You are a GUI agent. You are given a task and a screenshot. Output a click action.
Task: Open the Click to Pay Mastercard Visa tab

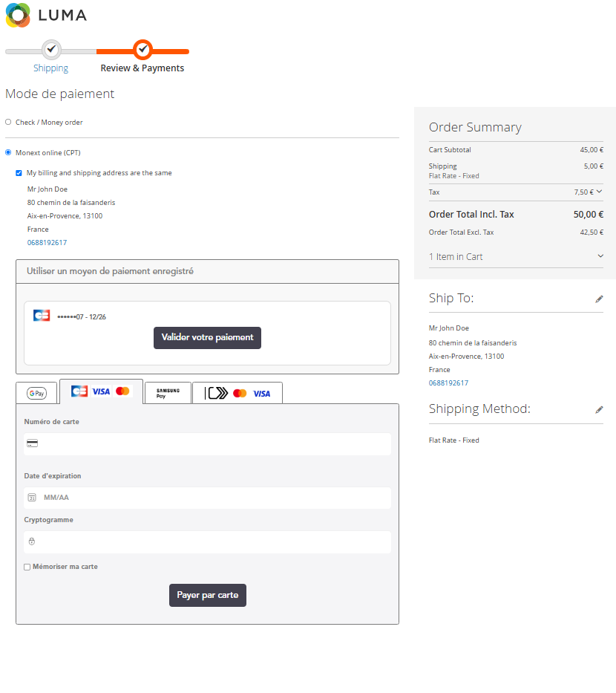(237, 393)
